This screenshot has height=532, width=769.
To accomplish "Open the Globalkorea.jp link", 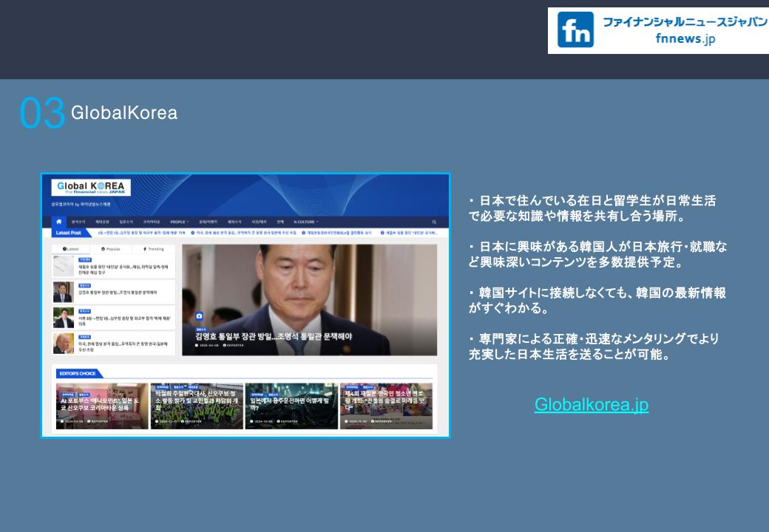I will click(591, 405).
